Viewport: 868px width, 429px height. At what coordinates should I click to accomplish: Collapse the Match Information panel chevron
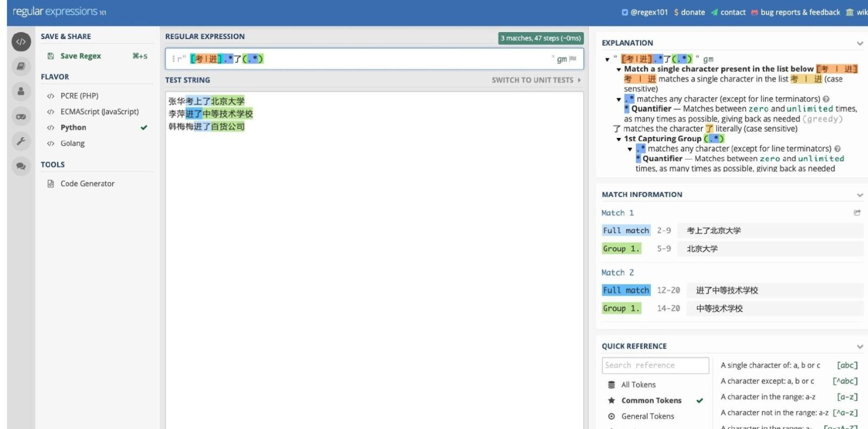click(860, 195)
